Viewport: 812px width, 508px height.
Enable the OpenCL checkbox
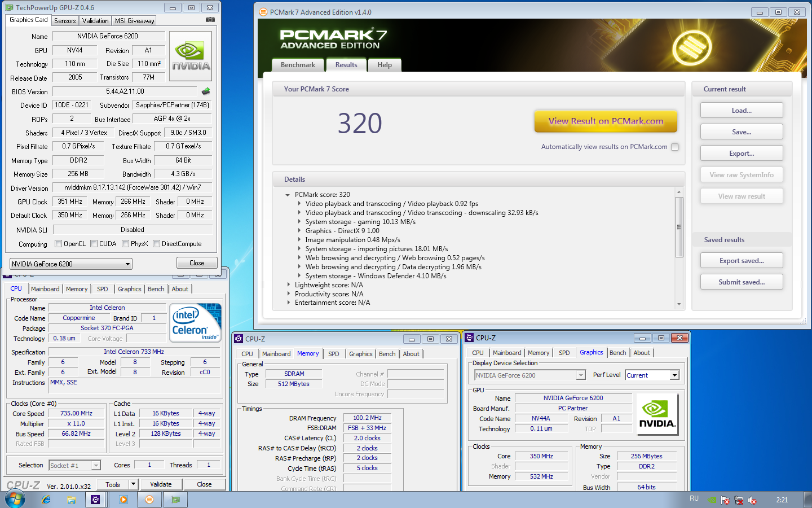tap(58, 244)
